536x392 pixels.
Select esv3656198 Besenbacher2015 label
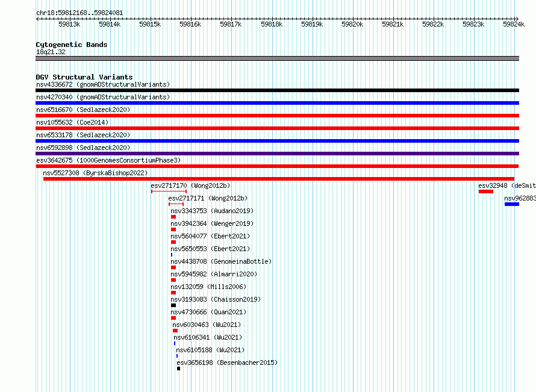(227, 362)
